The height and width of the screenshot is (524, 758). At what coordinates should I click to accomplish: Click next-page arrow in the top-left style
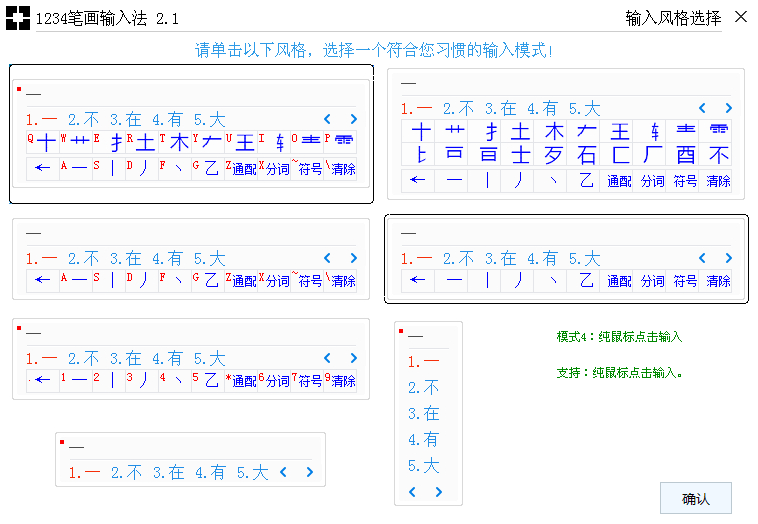click(353, 119)
